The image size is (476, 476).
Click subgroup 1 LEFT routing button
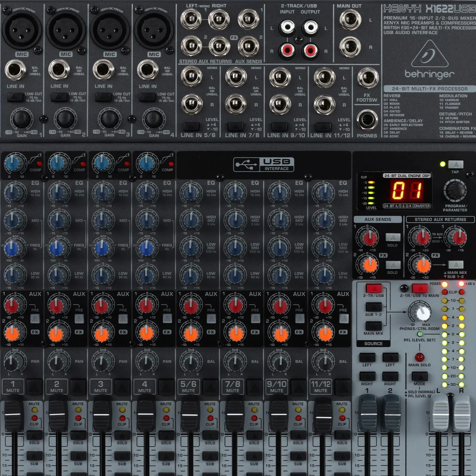tap(367, 357)
